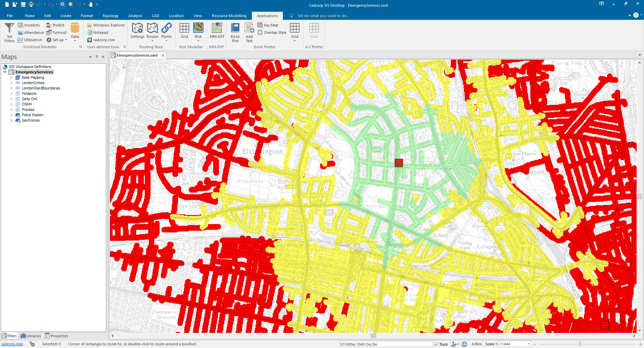
Task: Click the zoom slider plus button
Action: tap(640, 344)
